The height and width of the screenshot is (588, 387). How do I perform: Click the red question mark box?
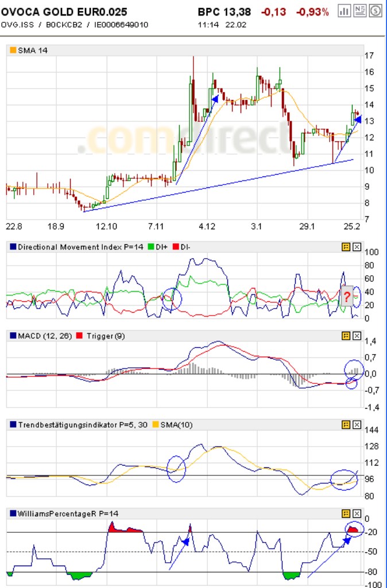point(347,297)
